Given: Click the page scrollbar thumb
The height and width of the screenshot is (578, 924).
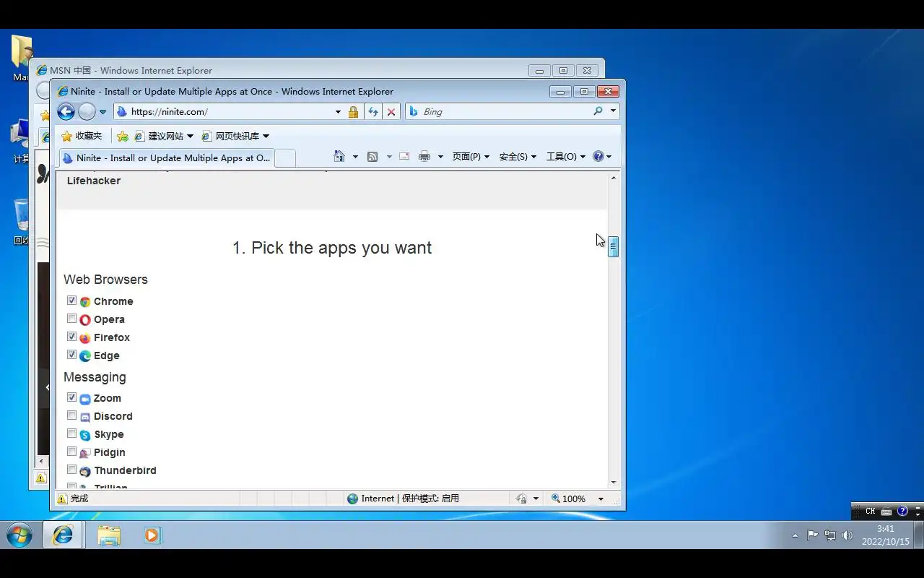Looking at the screenshot, I should tap(613, 247).
